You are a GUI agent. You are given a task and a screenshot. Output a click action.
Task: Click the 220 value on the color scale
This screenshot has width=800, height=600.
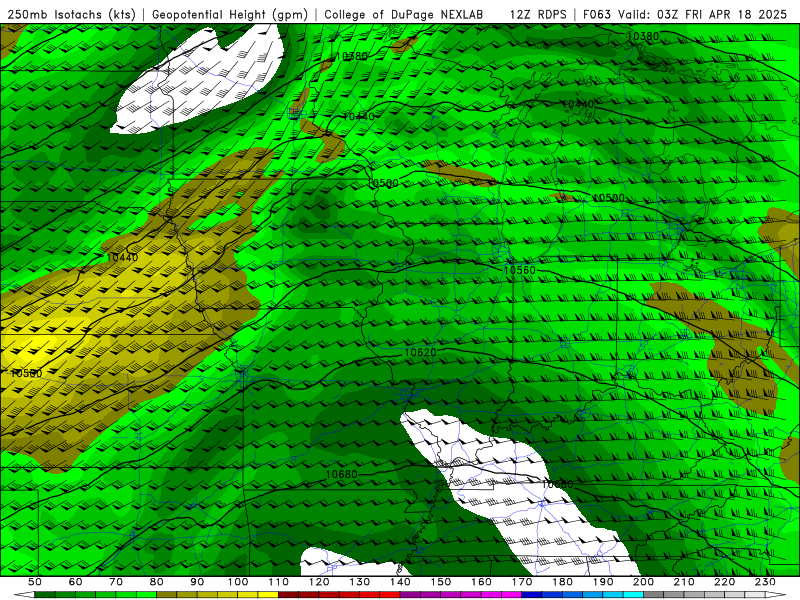pyautogui.click(x=725, y=582)
